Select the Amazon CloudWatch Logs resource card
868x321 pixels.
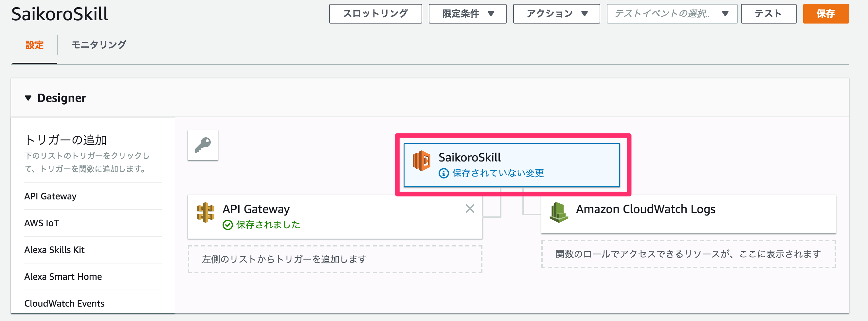pos(688,214)
